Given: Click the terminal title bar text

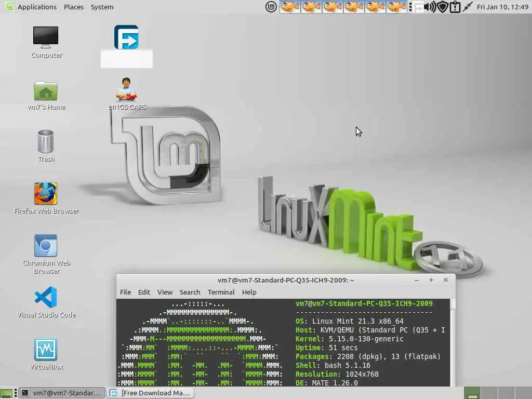Looking at the screenshot, I should click(286, 280).
